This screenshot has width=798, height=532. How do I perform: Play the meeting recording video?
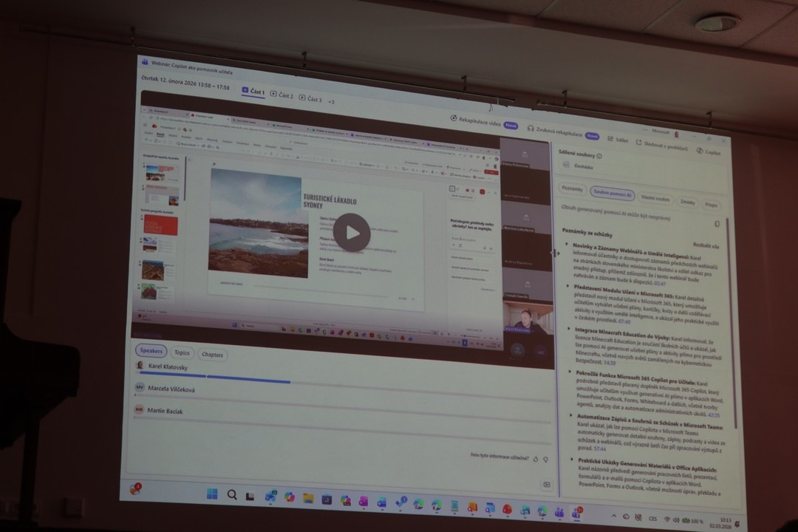(x=352, y=233)
